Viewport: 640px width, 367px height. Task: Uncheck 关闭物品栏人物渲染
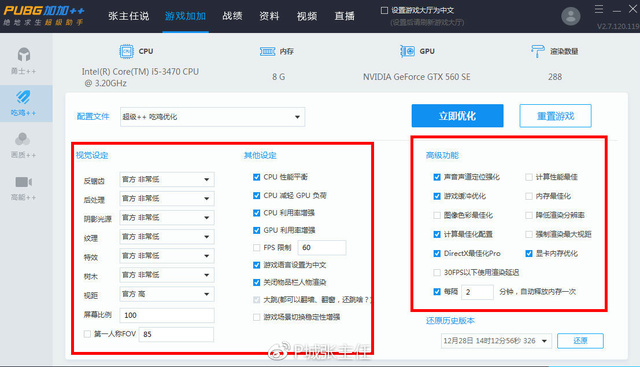point(256,282)
